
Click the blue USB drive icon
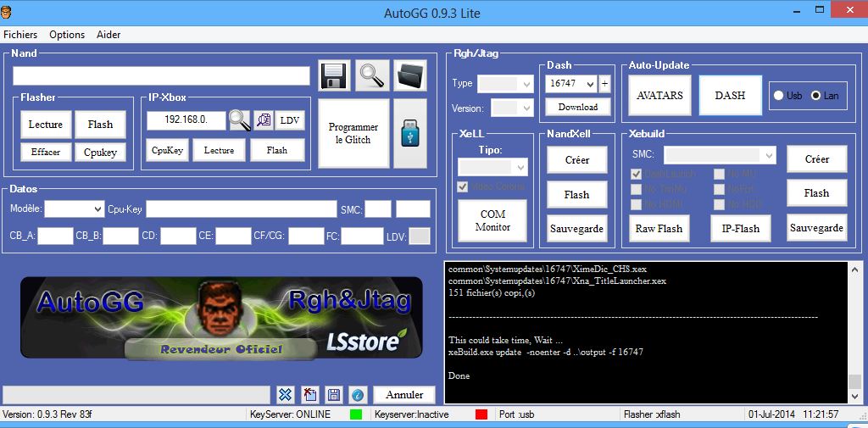pos(409,134)
